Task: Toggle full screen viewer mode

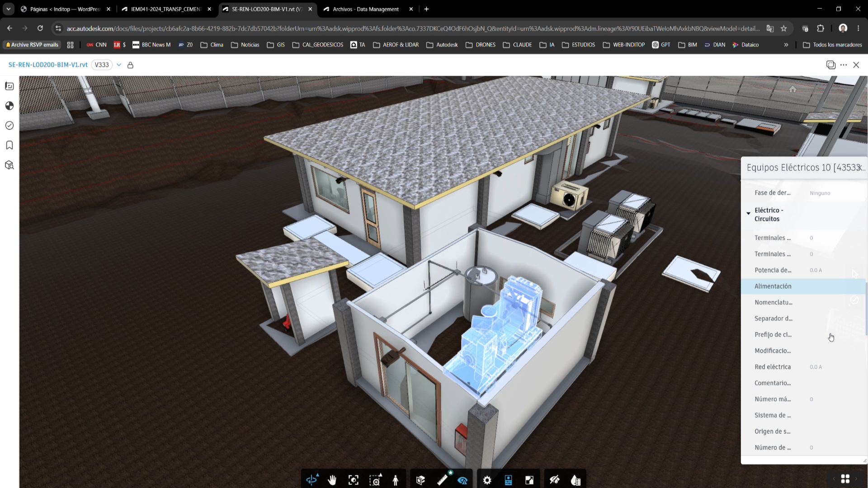Action: click(x=529, y=480)
